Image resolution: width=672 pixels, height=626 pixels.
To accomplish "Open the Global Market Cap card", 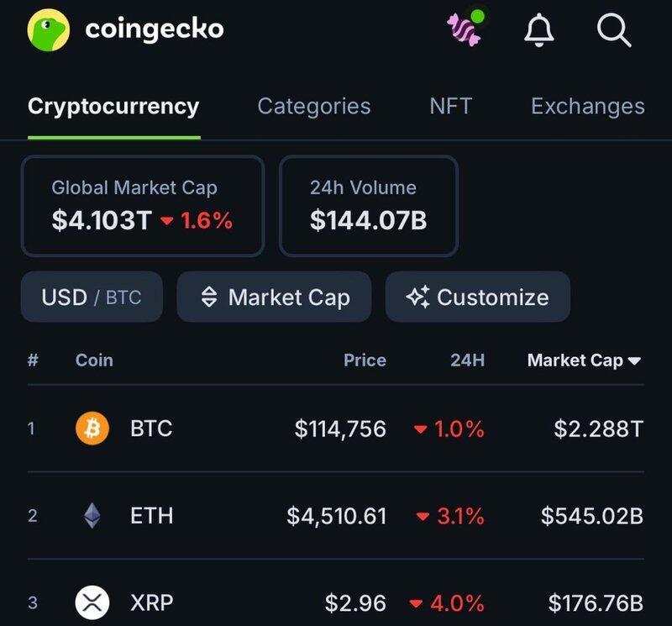I will tap(143, 206).
